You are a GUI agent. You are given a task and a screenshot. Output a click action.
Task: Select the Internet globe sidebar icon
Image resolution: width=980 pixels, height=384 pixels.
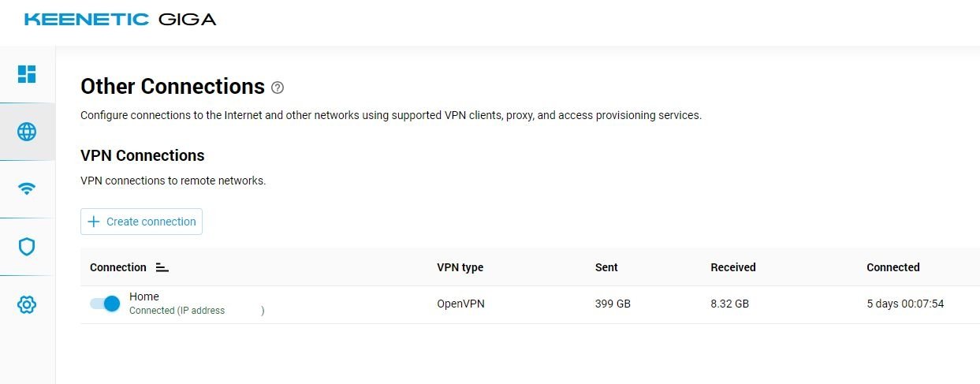point(27,132)
